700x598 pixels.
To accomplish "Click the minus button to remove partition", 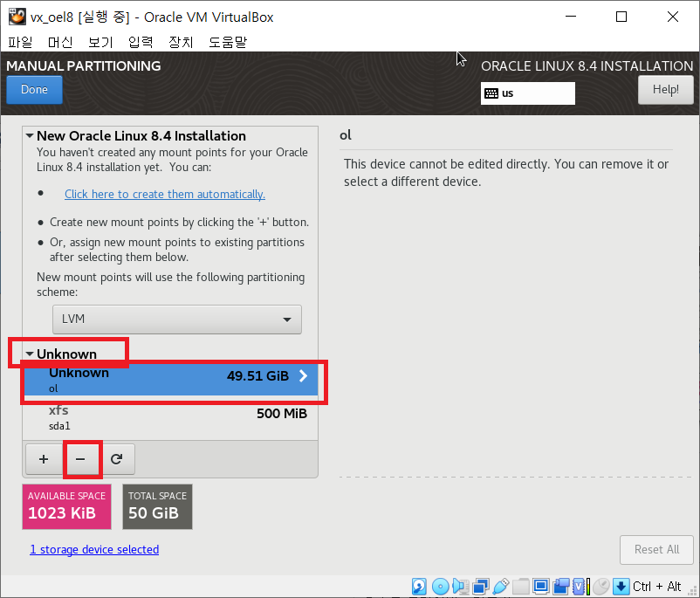I will (x=80, y=459).
